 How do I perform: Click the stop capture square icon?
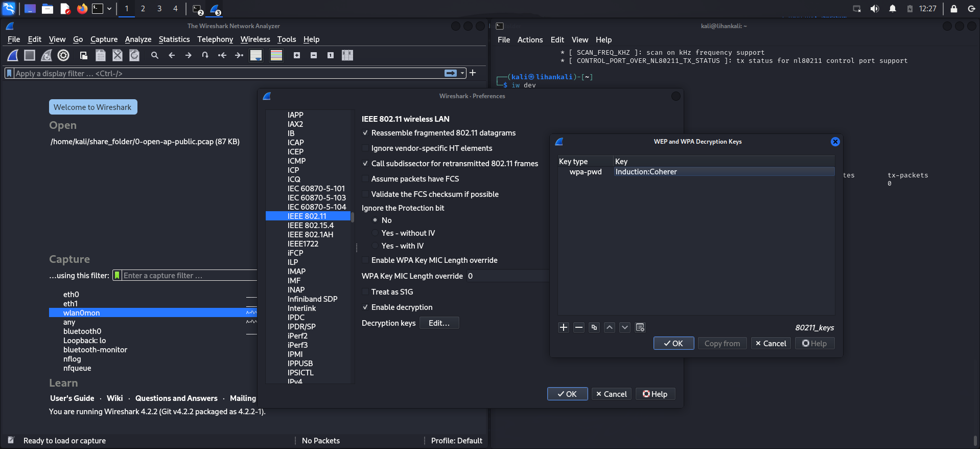point(30,55)
